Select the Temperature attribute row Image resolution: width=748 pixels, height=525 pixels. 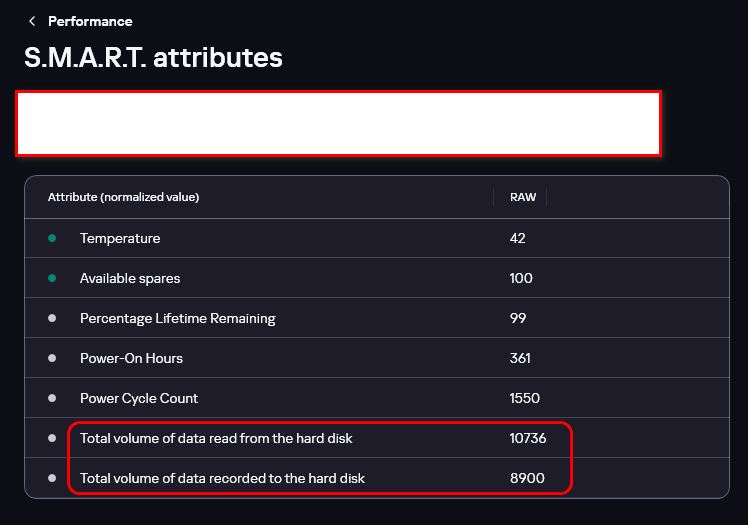(377, 238)
